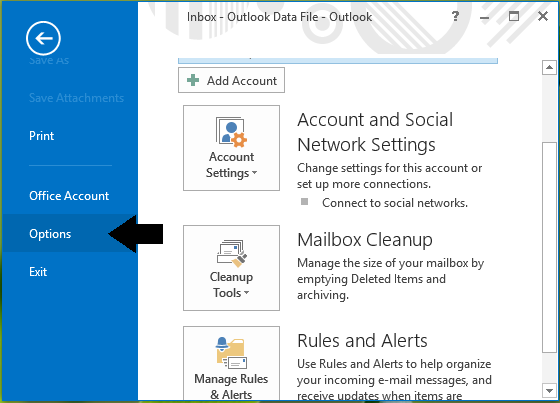Open the Print menu item
Screen dimensions: 560x403
pyautogui.click(x=41, y=136)
